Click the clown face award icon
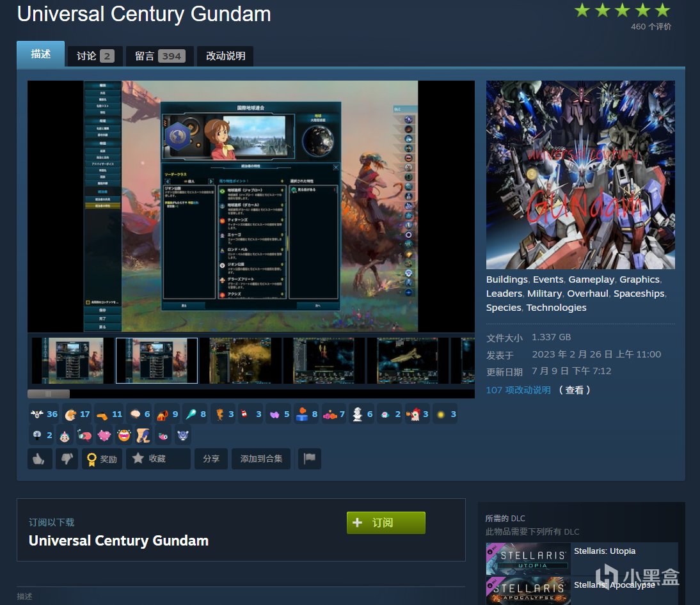The image size is (700, 605). pos(65,436)
